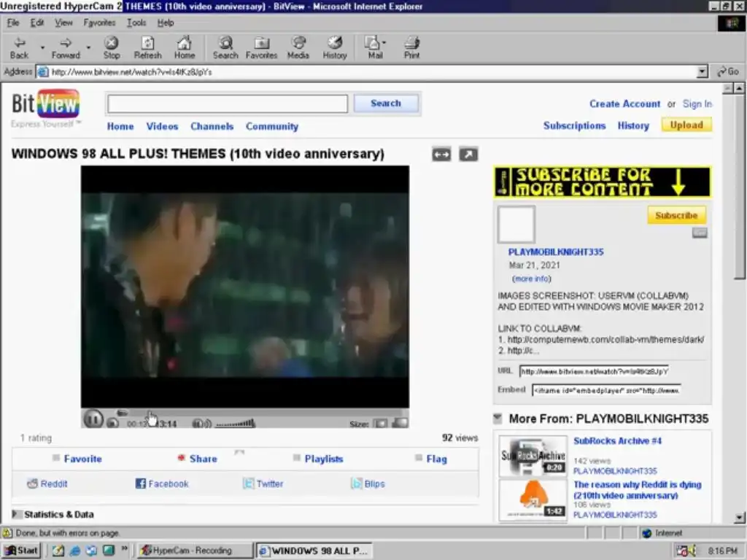Viewport: 747px width, 560px height.
Task: Open the Edit menu
Action: [36, 23]
